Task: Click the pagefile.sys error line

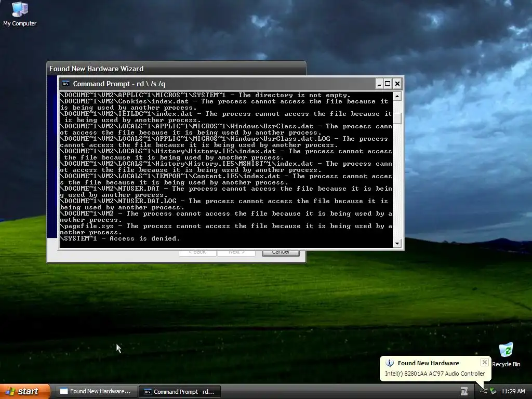Action: 227,229
